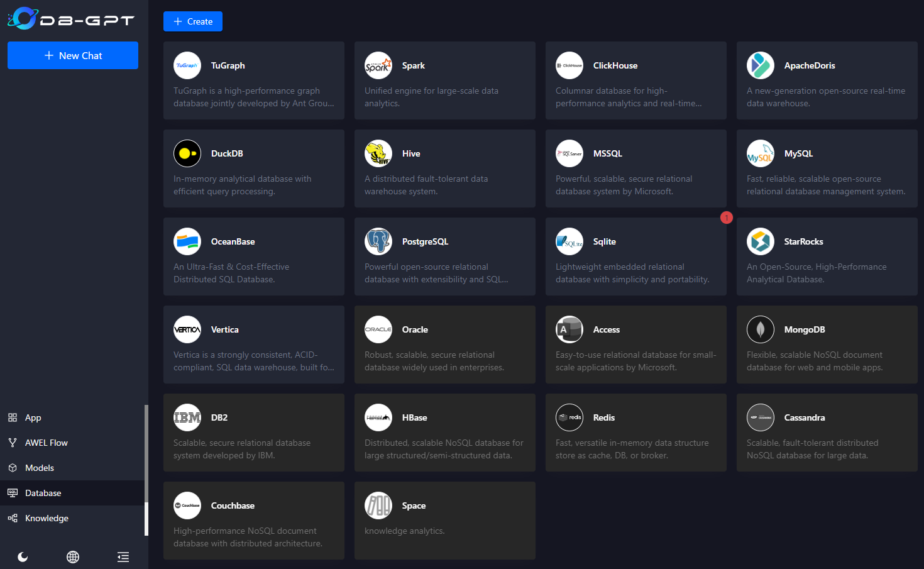Click the Space card title
Viewport: 924px width, 569px height.
tap(414, 505)
